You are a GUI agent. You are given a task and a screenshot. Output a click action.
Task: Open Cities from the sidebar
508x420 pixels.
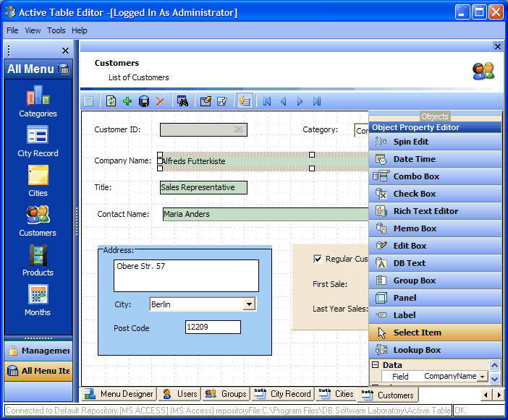coord(38,181)
